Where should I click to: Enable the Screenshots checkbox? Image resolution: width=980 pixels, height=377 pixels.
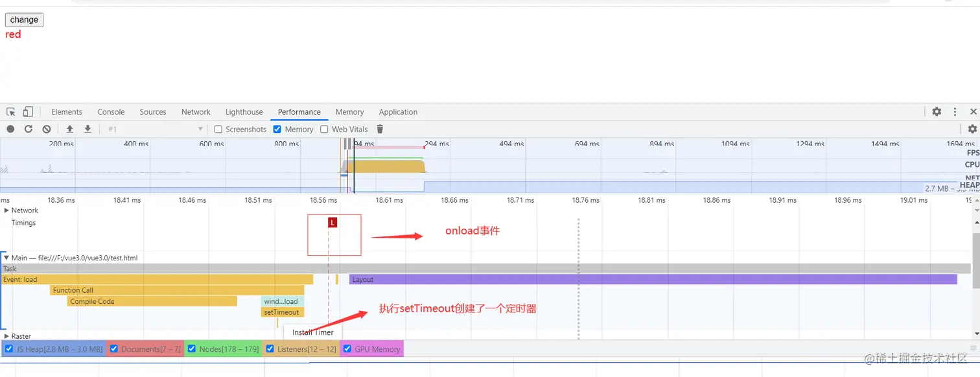pyautogui.click(x=218, y=129)
